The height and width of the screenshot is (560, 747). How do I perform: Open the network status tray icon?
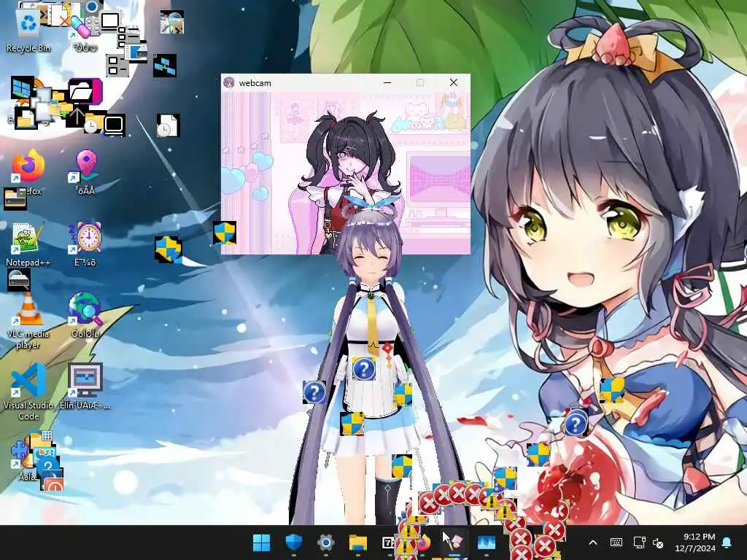[639, 542]
